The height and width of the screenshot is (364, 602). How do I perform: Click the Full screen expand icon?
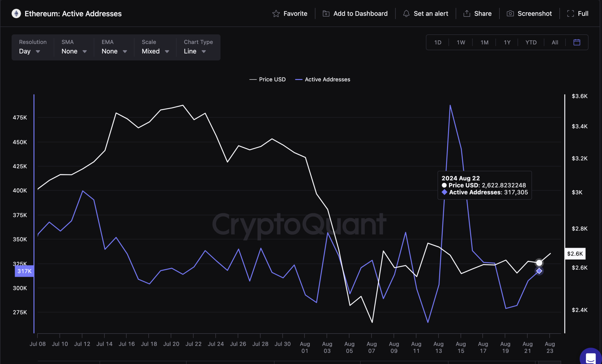point(571,13)
